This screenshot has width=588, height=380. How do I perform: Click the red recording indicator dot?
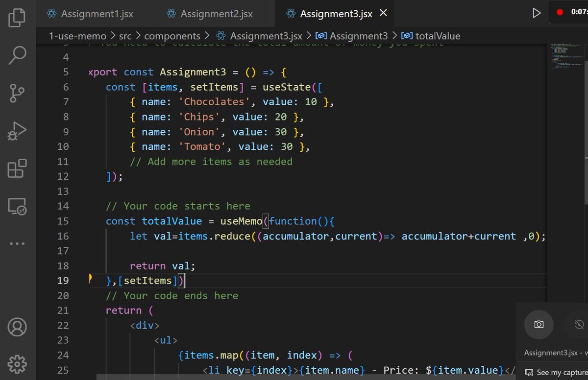[x=560, y=12]
